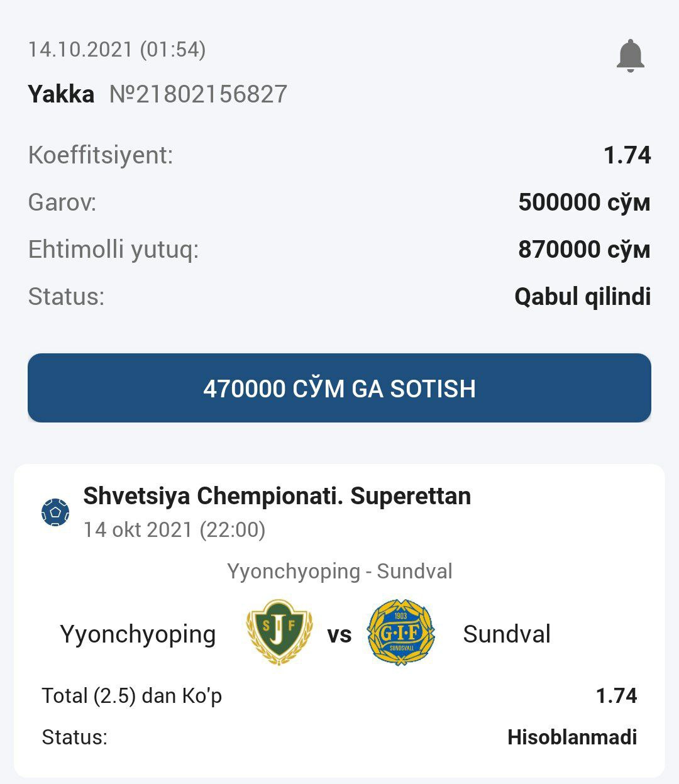Tap the Total (2.5) dan Ko'p selection
This screenshot has height=784, width=679.
pyautogui.click(x=132, y=695)
